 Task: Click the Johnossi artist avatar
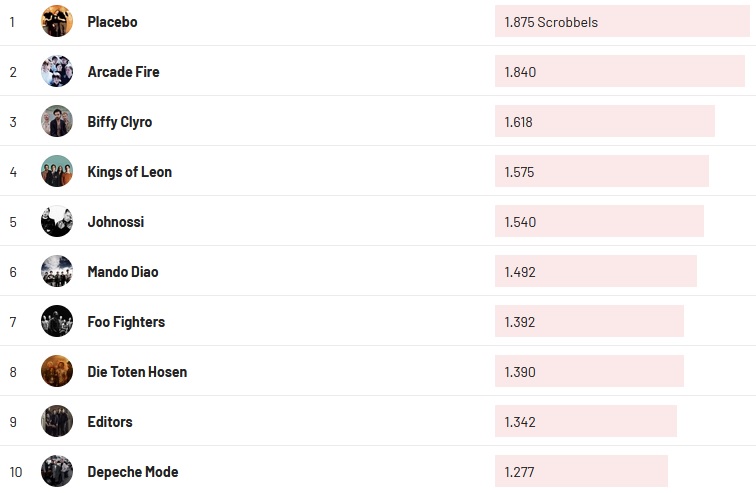[x=57, y=221]
